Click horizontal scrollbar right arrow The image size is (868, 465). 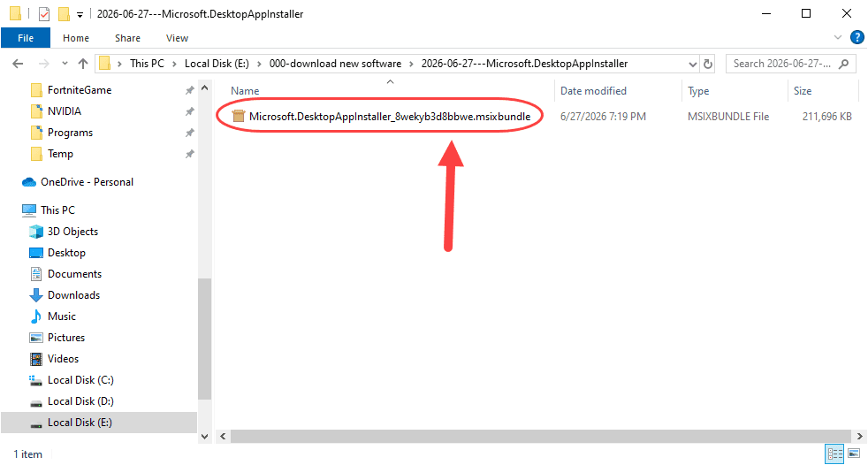pos(858,436)
